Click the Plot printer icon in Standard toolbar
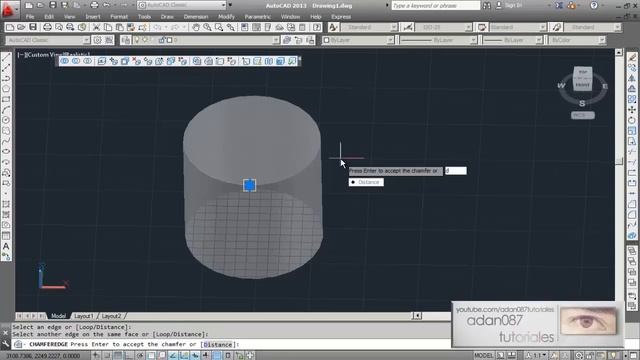This screenshot has height=360, width=640. [47, 27]
